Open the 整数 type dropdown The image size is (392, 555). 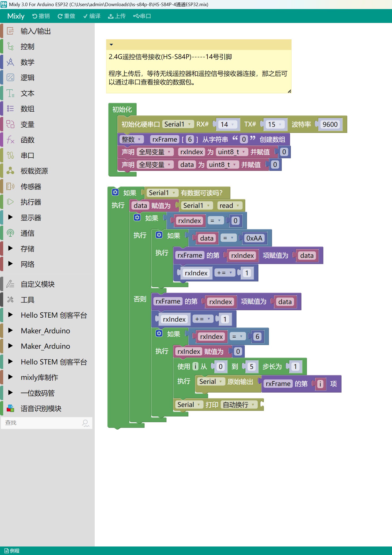click(131, 139)
